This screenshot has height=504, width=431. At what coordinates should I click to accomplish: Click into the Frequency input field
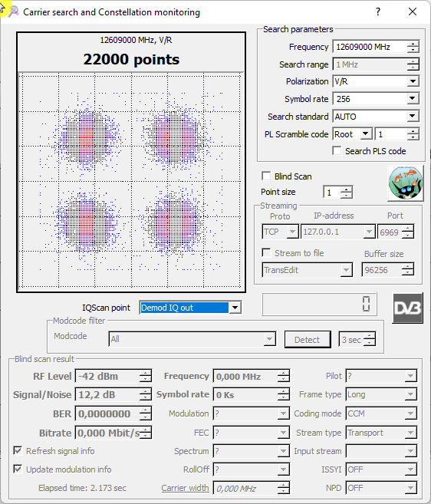[x=370, y=47]
